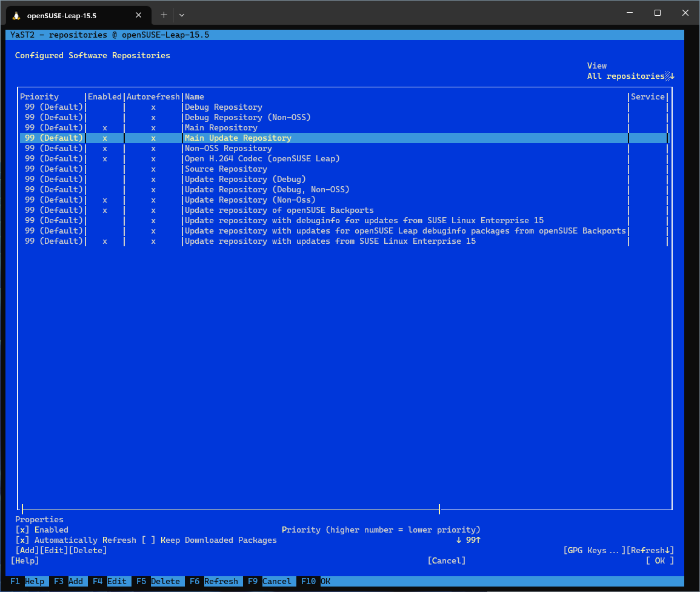Open the terminal profiles dropdown chevron
This screenshot has width=700, height=592.
(182, 15)
